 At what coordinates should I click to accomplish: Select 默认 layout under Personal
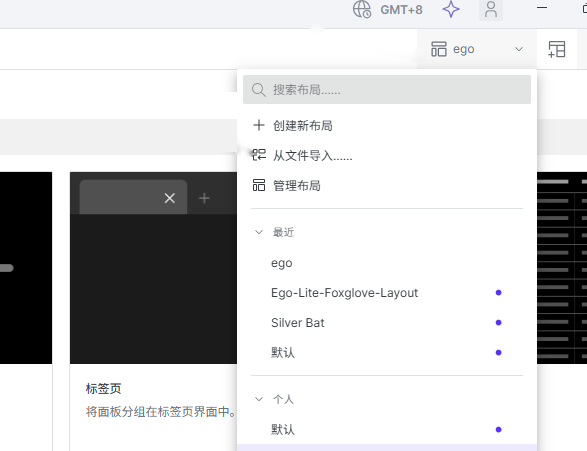[387, 429]
